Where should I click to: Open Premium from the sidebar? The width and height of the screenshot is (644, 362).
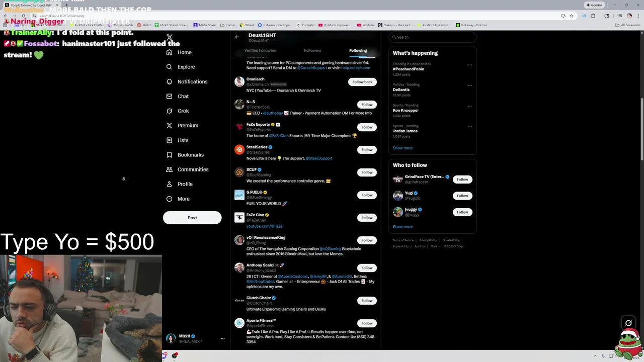[x=182, y=125]
